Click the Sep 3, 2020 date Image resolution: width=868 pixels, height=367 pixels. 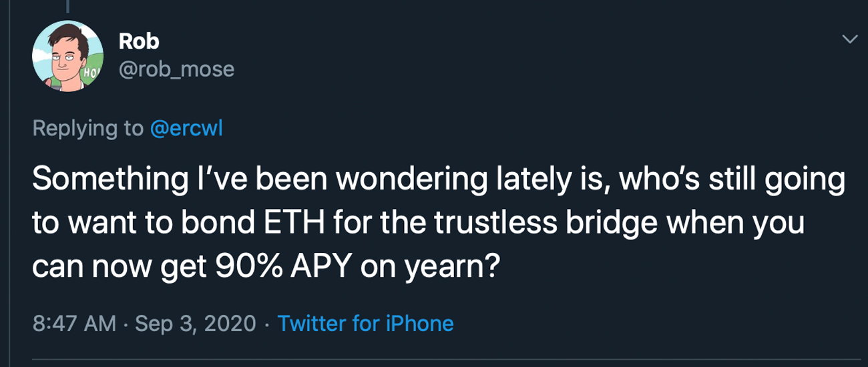click(196, 324)
